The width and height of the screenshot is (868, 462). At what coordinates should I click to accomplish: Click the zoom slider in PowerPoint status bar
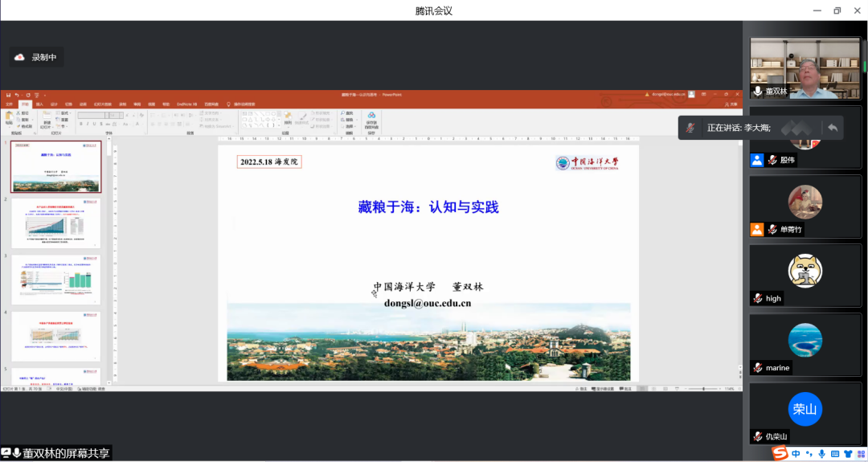703,389
